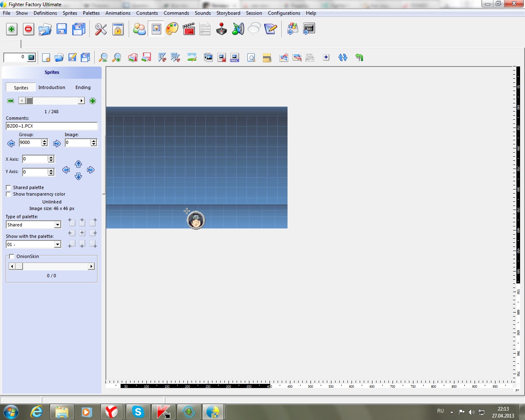Enable the OnionSkin checkbox
The image size is (525, 420).
coord(11,256)
